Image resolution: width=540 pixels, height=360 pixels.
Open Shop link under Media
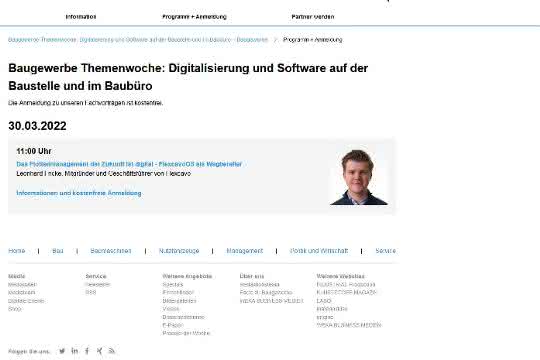pyautogui.click(x=15, y=309)
